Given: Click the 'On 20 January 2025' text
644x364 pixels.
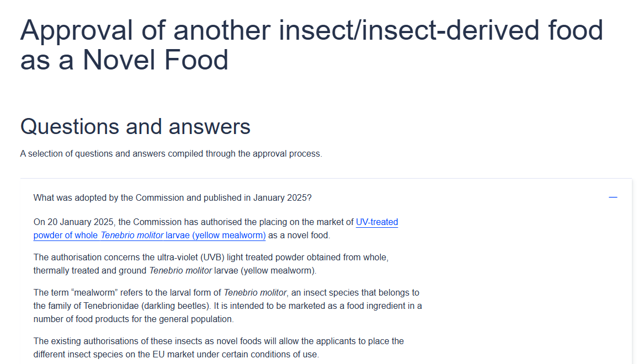Looking at the screenshot, I should (x=73, y=222).
